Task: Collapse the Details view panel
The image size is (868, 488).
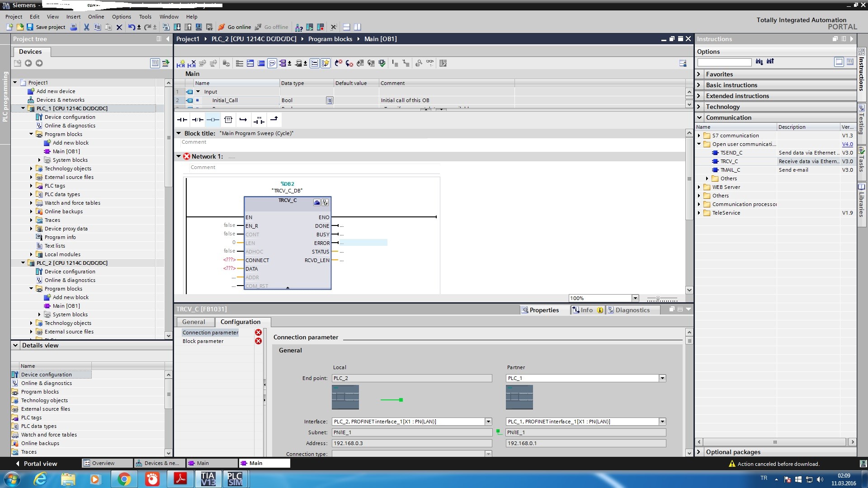Action: (x=15, y=345)
